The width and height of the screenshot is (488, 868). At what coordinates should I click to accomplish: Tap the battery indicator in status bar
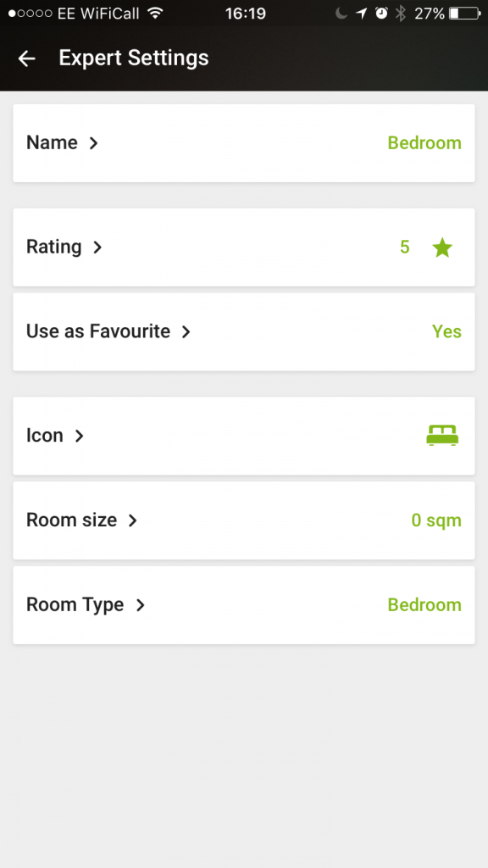pyautogui.click(x=465, y=13)
